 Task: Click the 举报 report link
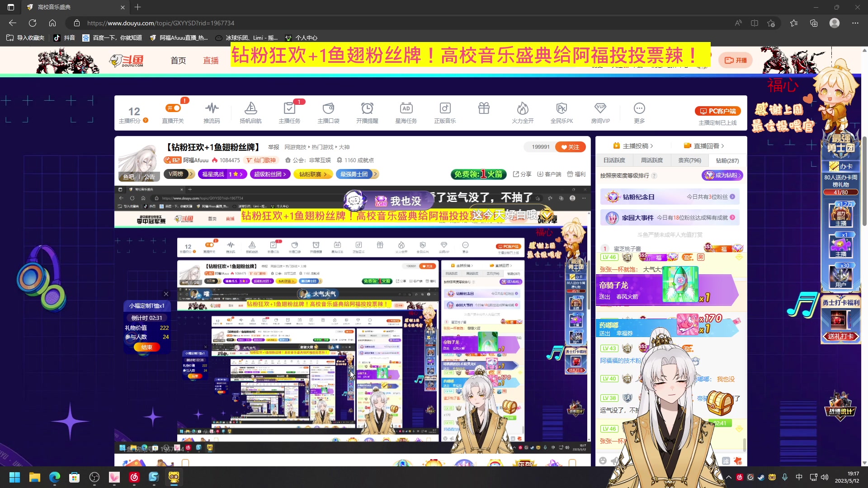click(274, 147)
